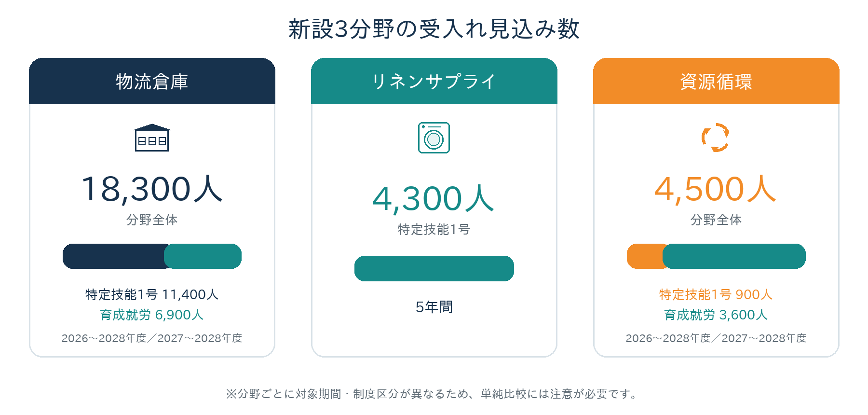868x415 pixels.
Task: Click the warehouse building icon
Action: [152, 138]
